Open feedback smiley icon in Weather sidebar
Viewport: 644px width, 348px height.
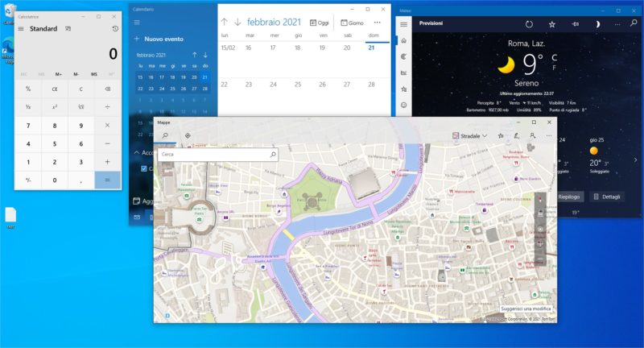(404, 106)
